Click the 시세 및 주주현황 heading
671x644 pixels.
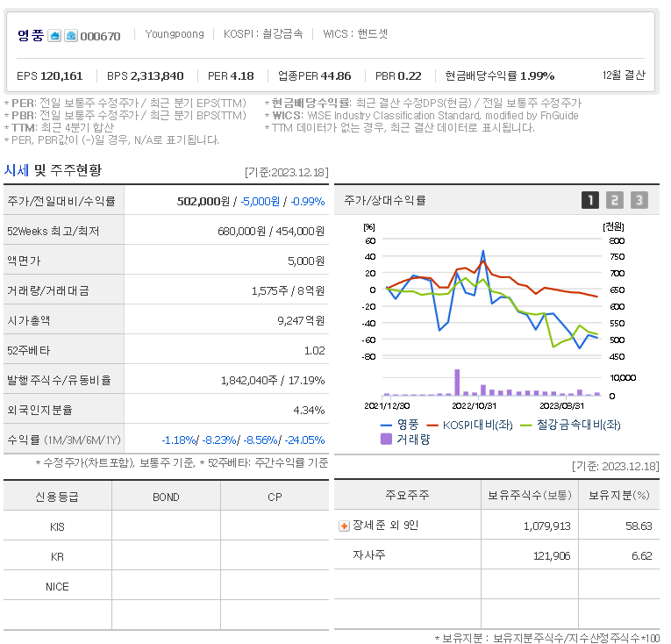click(x=53, y=170)
